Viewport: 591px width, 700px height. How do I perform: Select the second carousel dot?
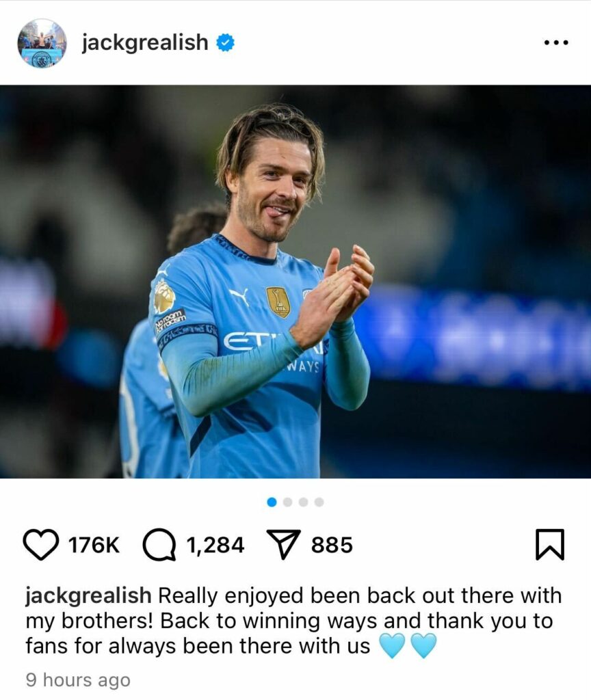pos(288,502)
